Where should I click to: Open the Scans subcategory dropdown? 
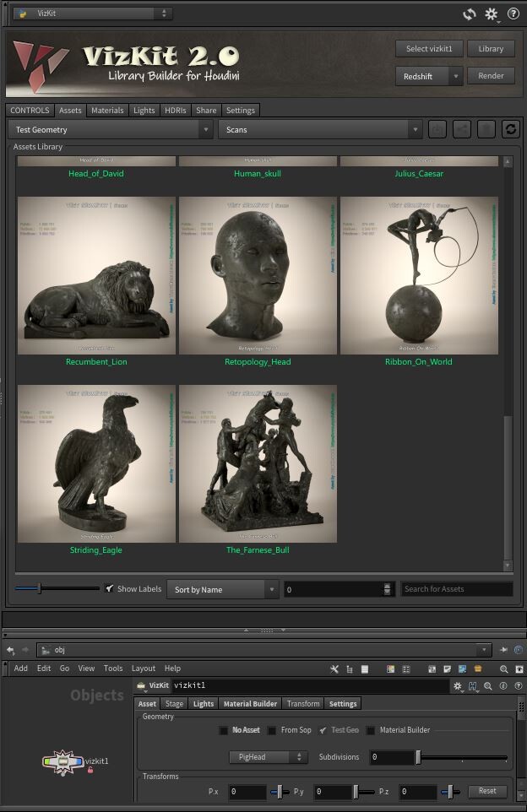(x=320, y=129)
